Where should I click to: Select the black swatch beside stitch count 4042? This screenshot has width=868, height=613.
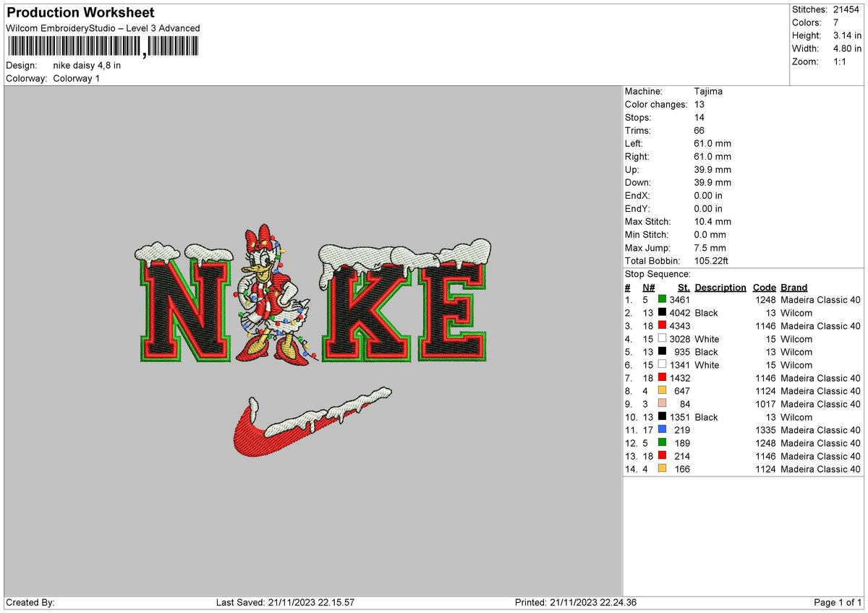pyautogui.click(x=662, y=312)
